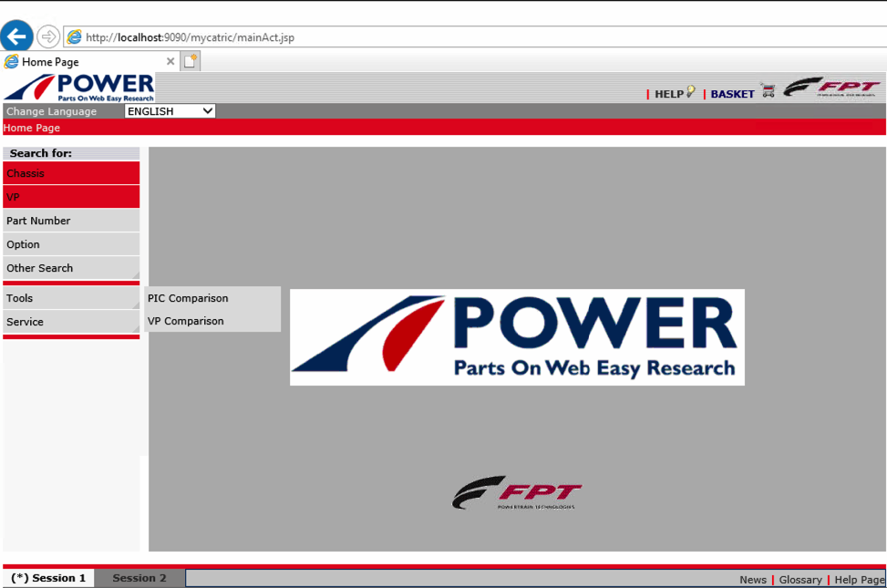Click the Home Page breadcrumb
The height and width of the screenshot is (588, 887).
pos(32,128)
